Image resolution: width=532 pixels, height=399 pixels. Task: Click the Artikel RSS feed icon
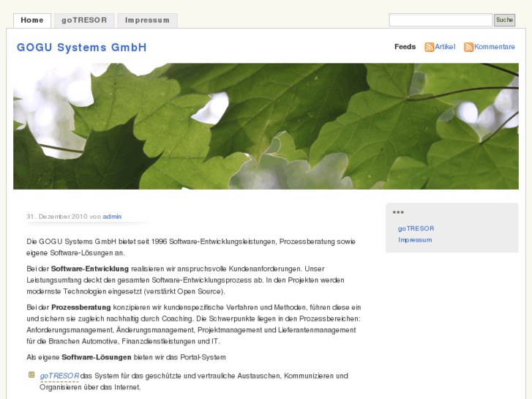coord(430,47)
